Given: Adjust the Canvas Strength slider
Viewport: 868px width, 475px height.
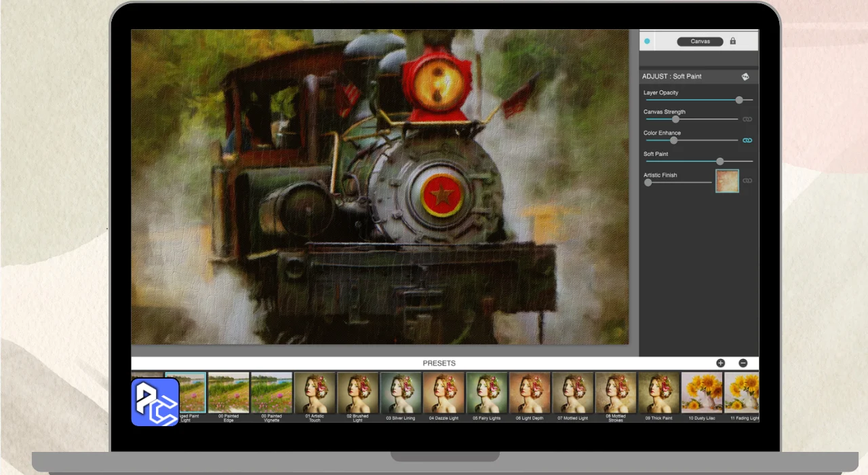Looking at the screenshot, I should pyautogui.click(x=692, y=119).
